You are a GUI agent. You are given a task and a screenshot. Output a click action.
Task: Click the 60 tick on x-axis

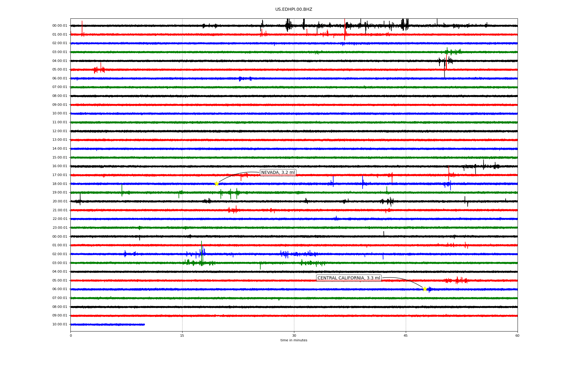[x=517, y=335]
